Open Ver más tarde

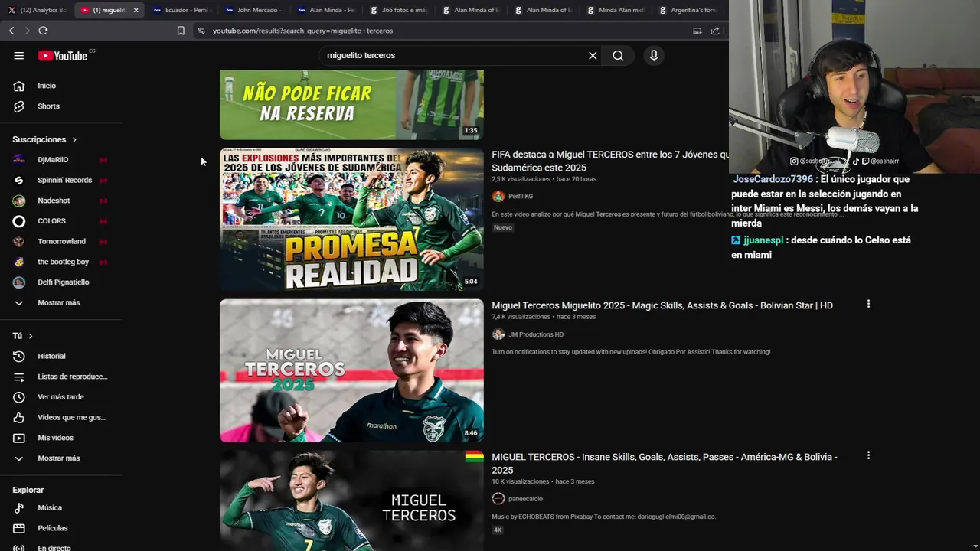[60, 397]
